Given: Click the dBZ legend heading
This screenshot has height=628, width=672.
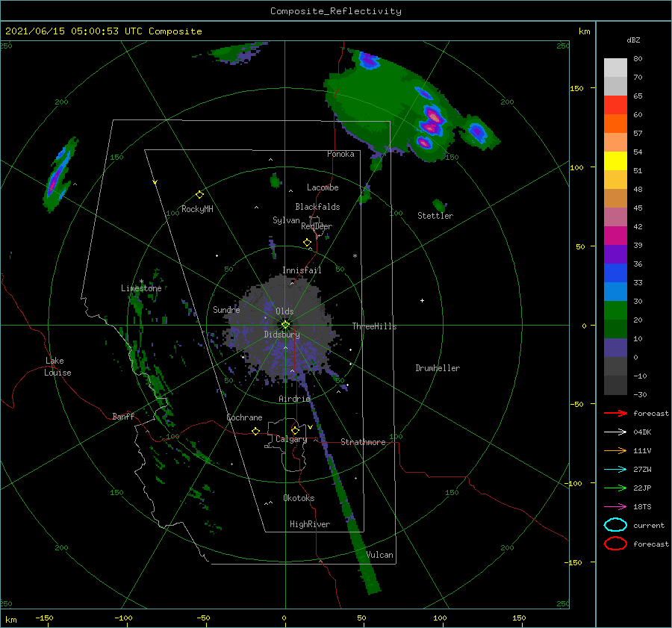Looking at the screenshot, I should point(633,40).
